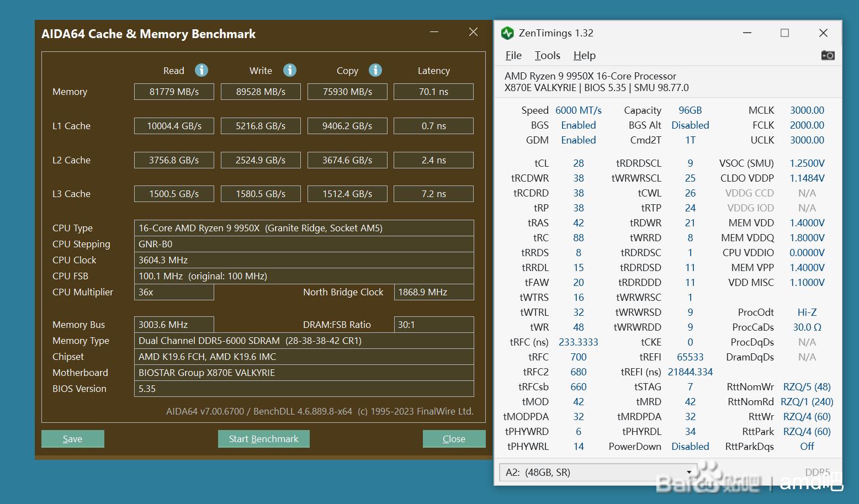Screen dimensions: 859x504
Task: Click the Capacity value 96GB
Action: click(x=690, y=110)
